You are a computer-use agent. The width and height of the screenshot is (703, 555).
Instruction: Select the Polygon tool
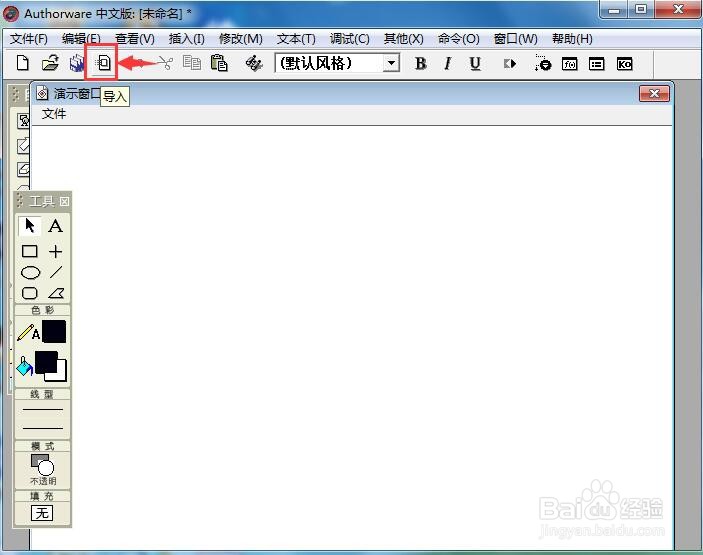[56, 293]
